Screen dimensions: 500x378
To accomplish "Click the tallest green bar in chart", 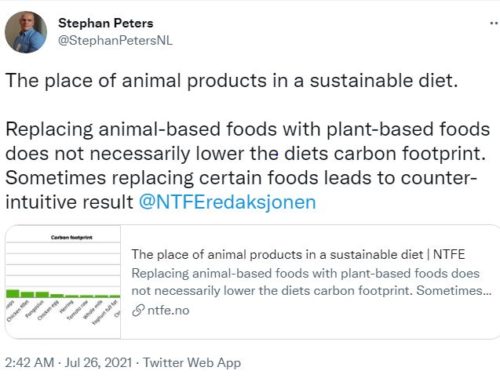I will click(13, 294).
